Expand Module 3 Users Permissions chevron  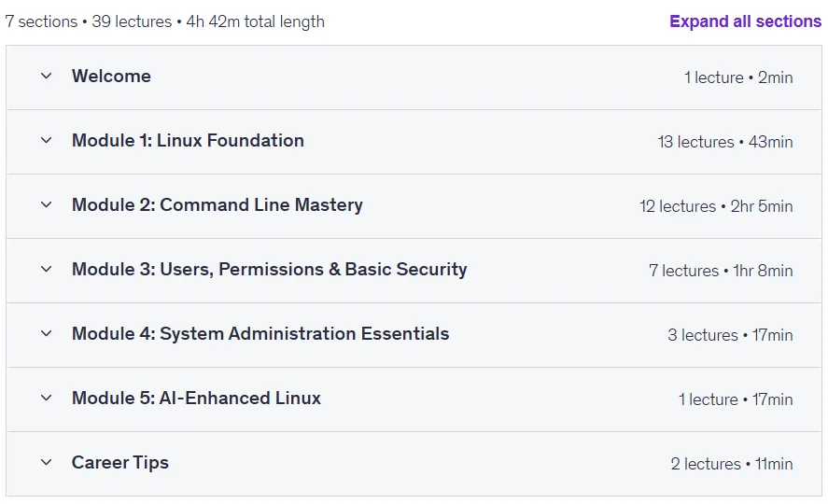point(47,269)
